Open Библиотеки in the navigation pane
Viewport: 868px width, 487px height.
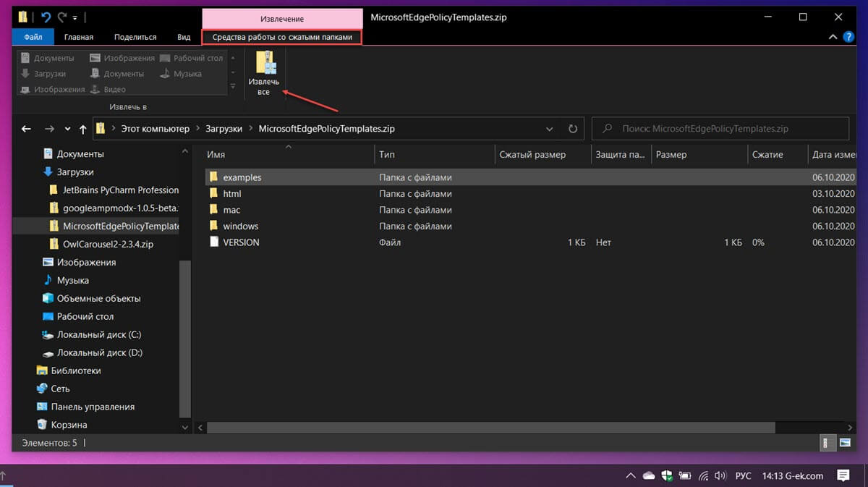coord(76,370)
